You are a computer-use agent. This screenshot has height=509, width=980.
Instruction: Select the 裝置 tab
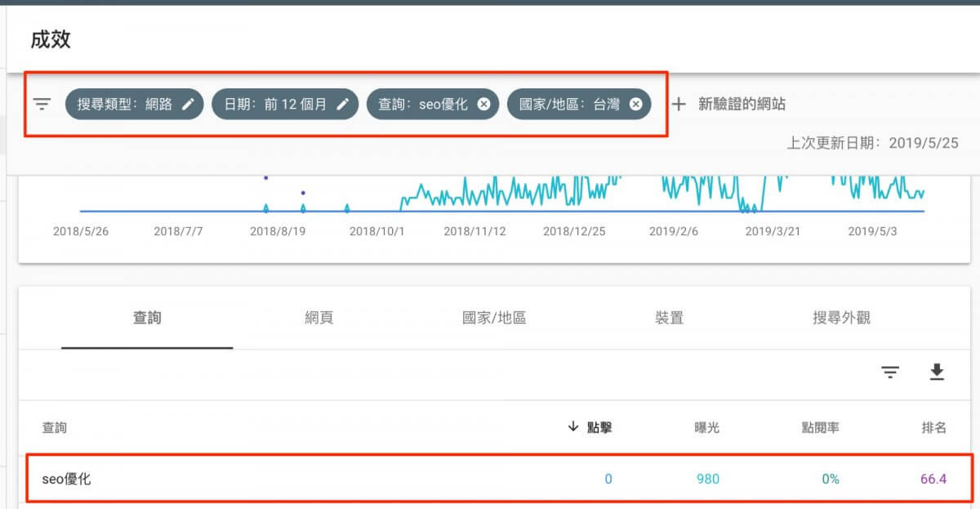point(669,318)
